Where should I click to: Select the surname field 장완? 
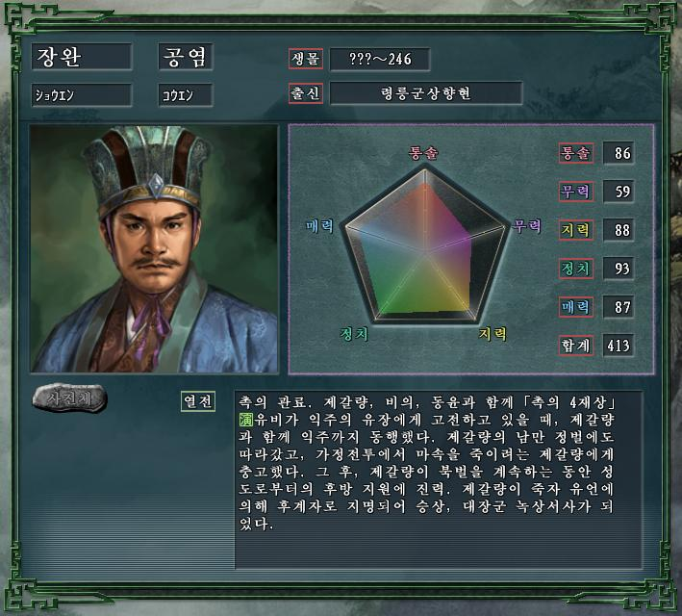pyautogui.click(x=82, y=57)
